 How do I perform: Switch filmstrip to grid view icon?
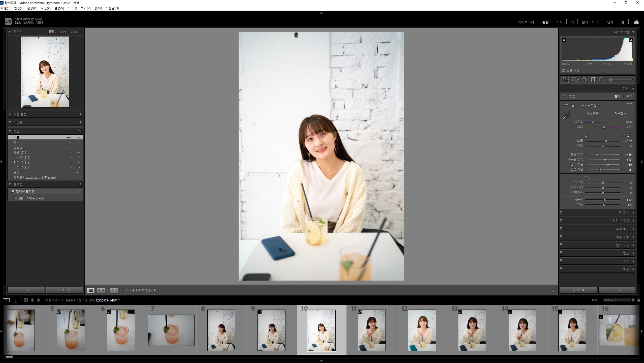point(26,300)
